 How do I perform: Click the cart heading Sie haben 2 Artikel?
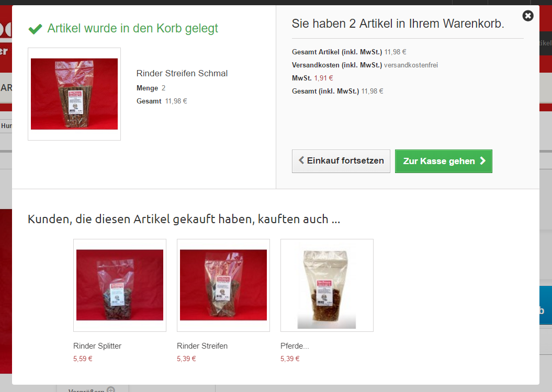398,24
